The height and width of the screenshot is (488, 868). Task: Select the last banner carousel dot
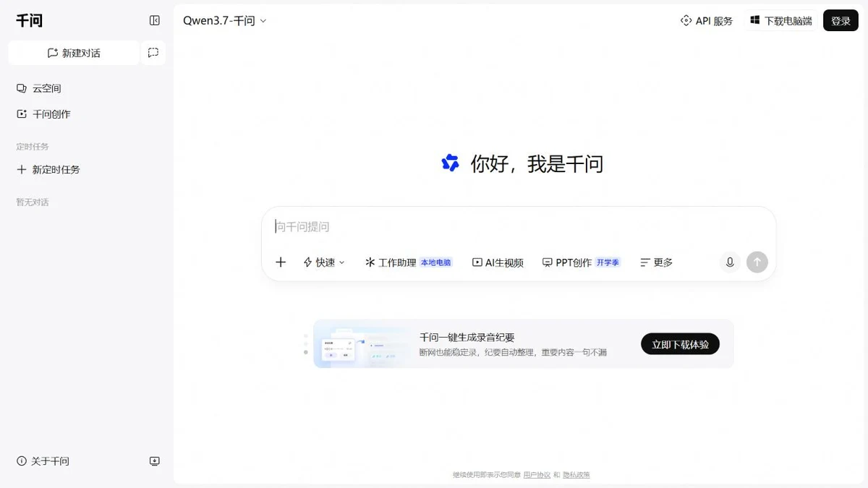tap(306, 352)
